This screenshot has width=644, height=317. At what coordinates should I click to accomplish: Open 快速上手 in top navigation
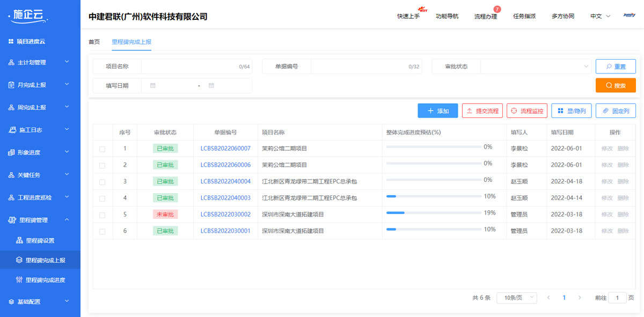coord(408,16)
